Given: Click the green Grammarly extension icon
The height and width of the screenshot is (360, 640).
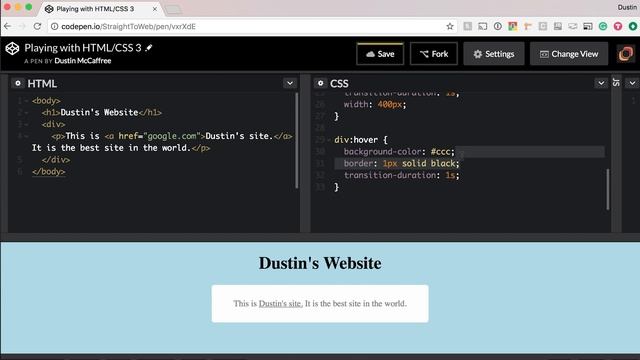Looking at the screenshot, I should [x=603, y=27].
